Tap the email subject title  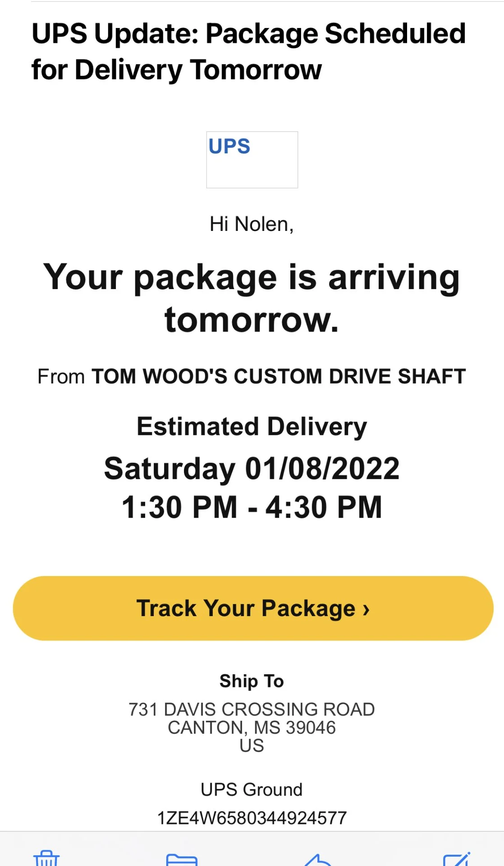click(248, 51)
